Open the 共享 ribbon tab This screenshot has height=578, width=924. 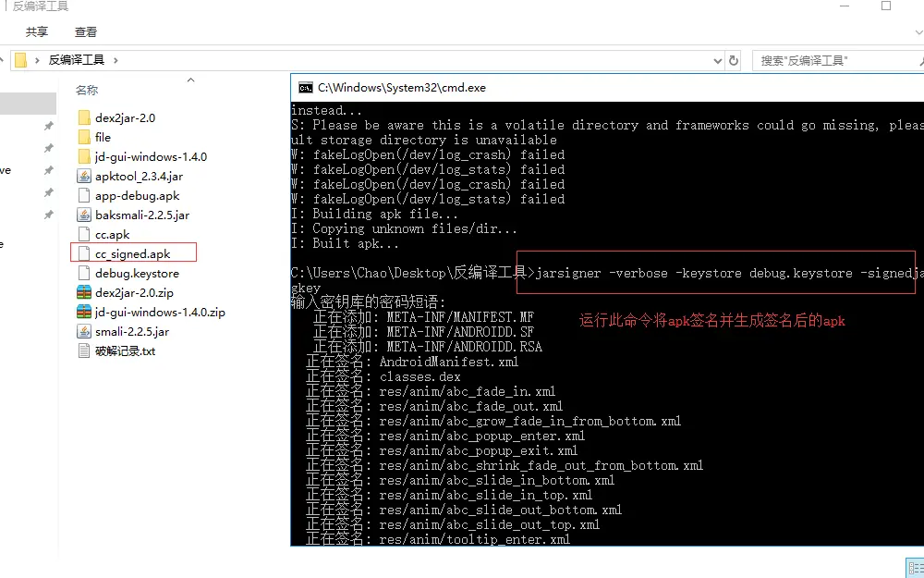36,31
